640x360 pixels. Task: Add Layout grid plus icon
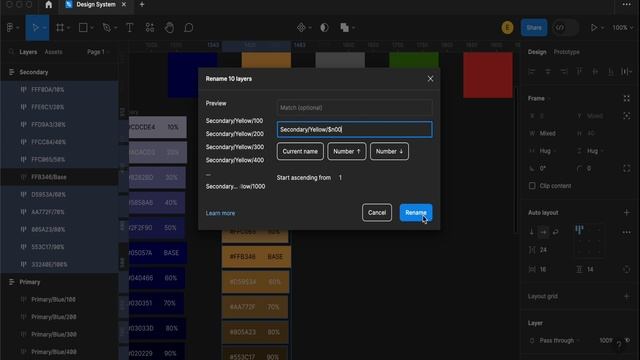click(627, 296)
